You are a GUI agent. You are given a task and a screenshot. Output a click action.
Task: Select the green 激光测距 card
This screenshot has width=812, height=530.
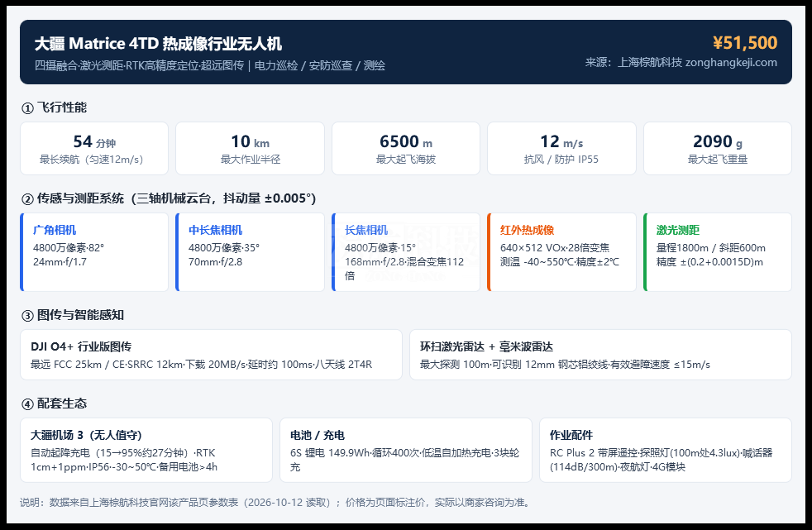[x=718, y=252]
